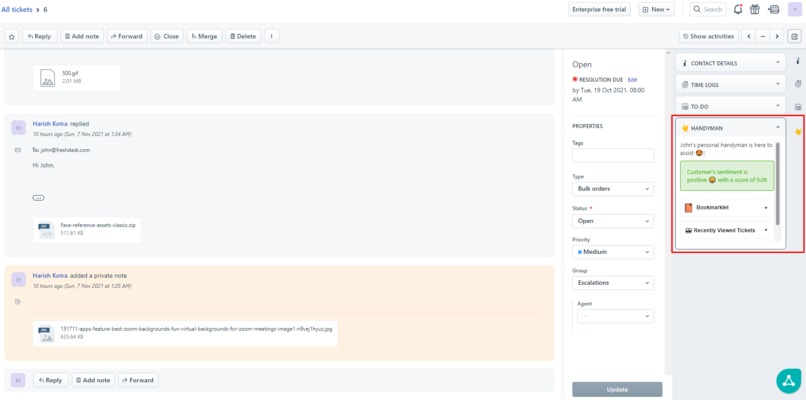Screen dimensions: 806x400
Task: Go to next ticket with right arrow
Action: click(x=777, y=37)
